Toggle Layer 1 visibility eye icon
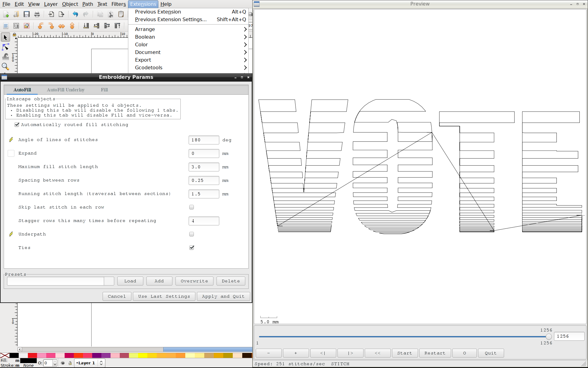 [63, 363]
